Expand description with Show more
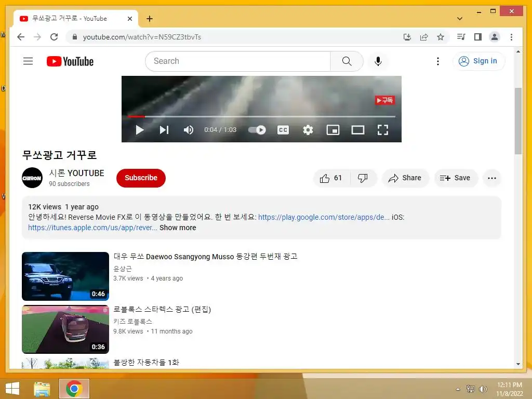 coord(178,228)
